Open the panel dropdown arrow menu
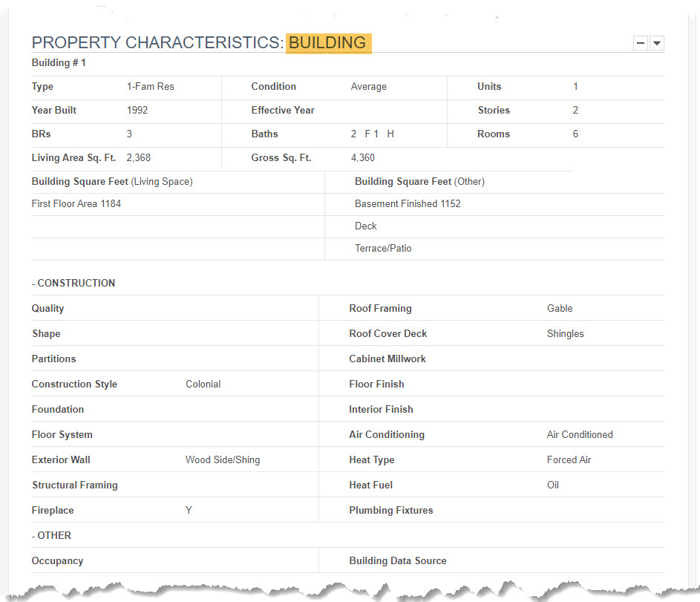 657,43
